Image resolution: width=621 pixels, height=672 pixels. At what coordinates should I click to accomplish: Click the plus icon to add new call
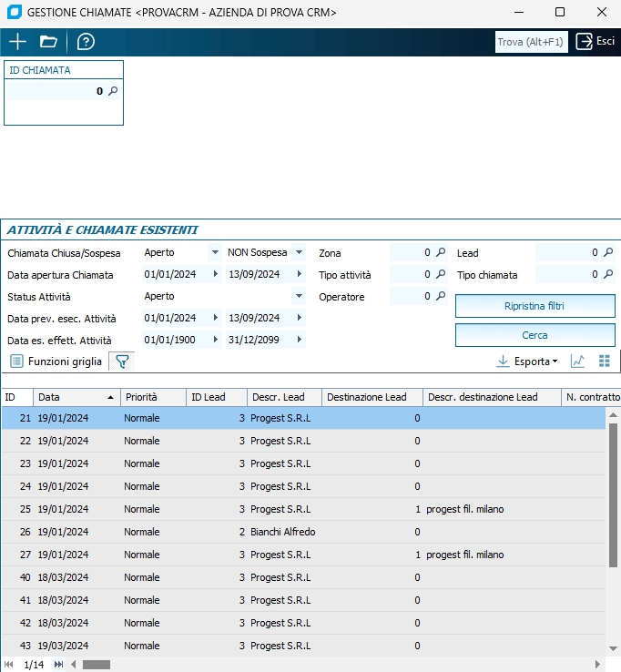point(17,42)
